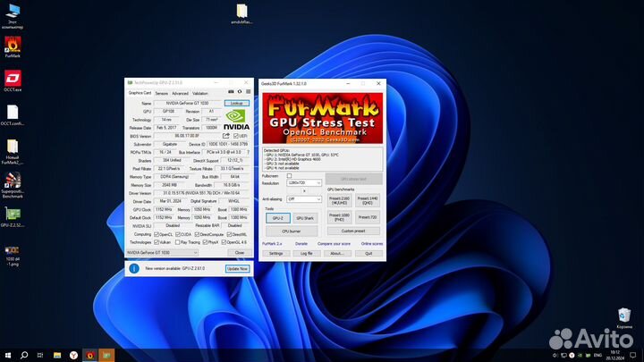644x362 pixels.
Task: Open the OCCT.exe desktop icon
Action: tap(13, 80)
